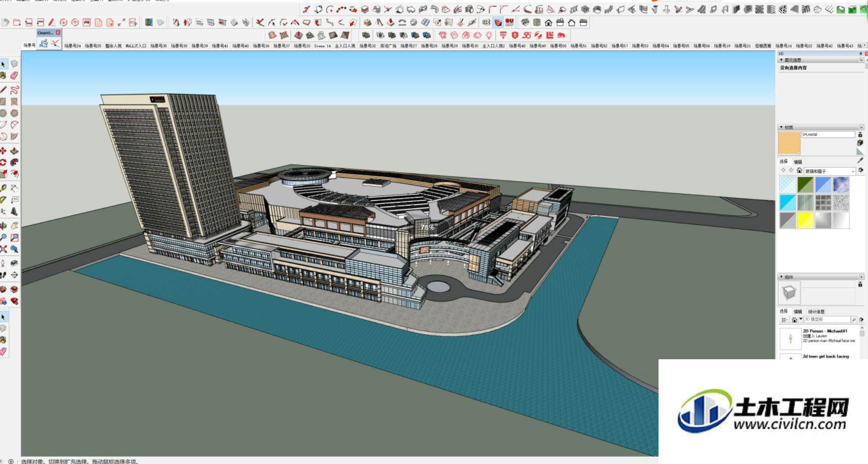The image size is (868, 464).
Task: Go to materials home library icon
Action: tap(799, 170)
